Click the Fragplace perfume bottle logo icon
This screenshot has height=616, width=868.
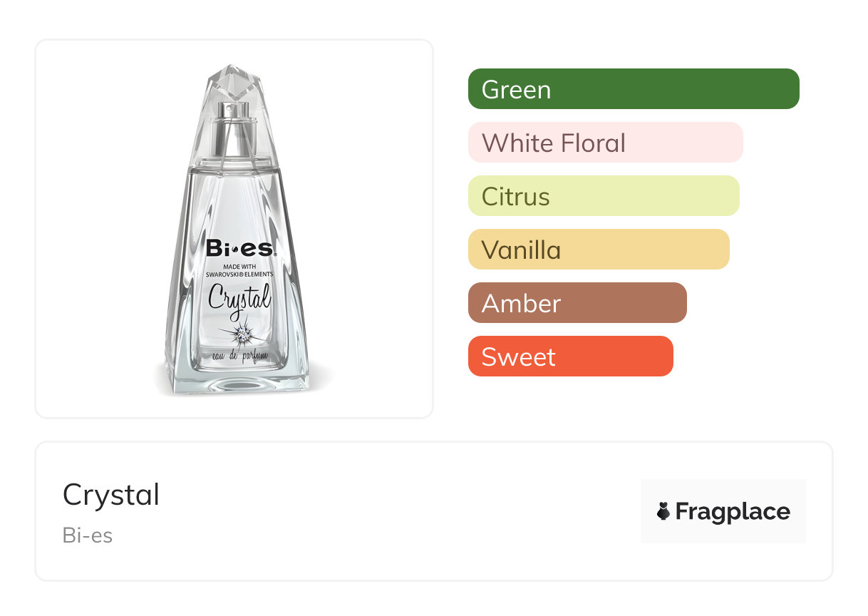pyautogui.click(x=663, y=511)
